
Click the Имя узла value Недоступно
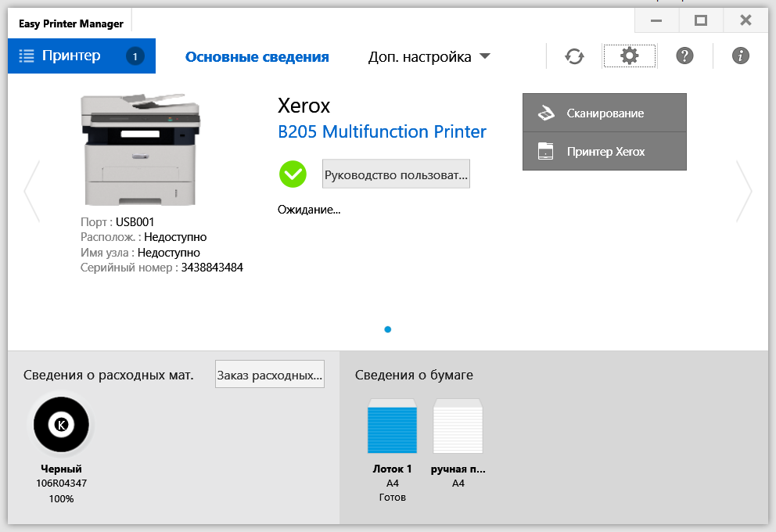coord(169,253)
